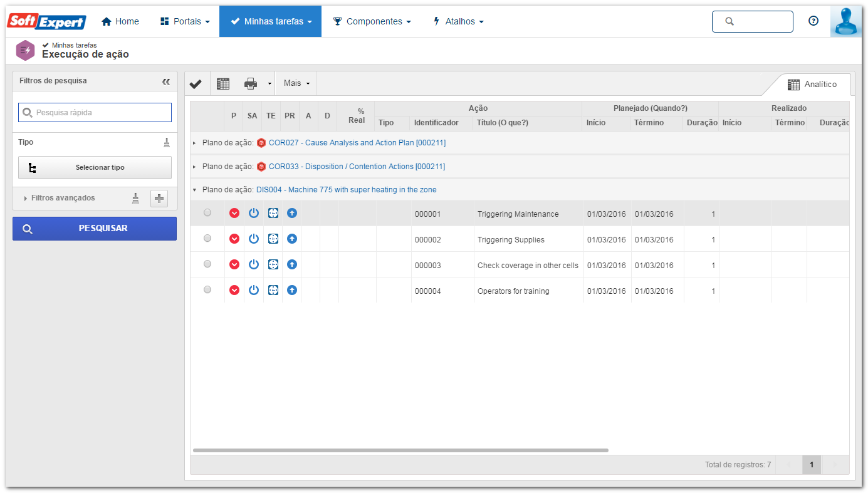Viewport: 868px width, 493px height.
Task: Clear the Tipo filter with broom icon
Action: (x=167, y=142)
